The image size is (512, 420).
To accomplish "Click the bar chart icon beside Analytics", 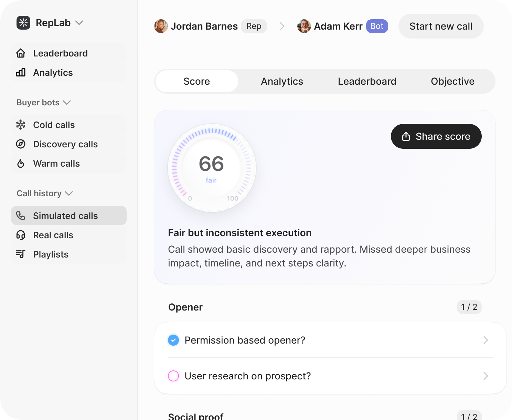I will click(x=21, y=73).
